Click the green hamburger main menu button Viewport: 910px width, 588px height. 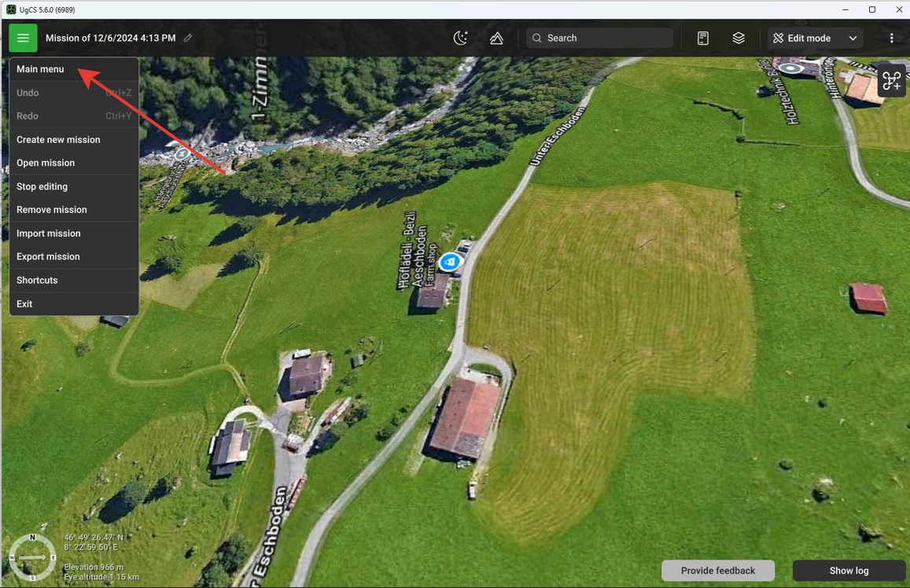click(23, 39)
